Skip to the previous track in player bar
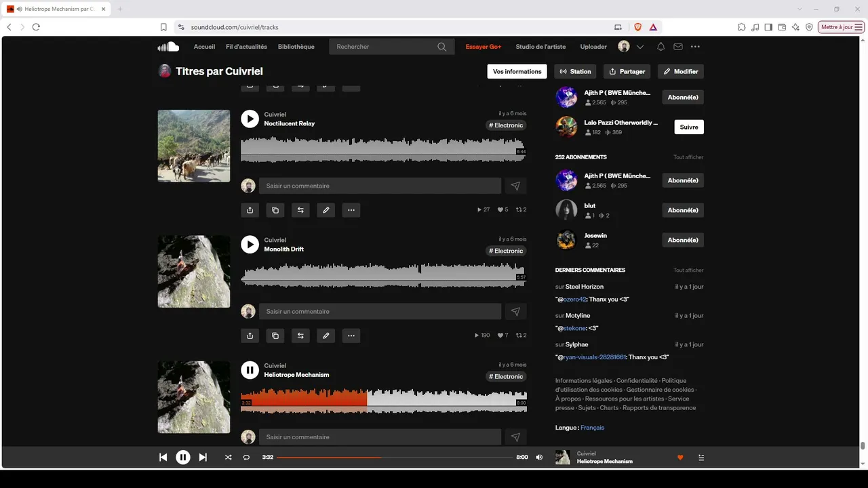This screenshot has width=868, height=488. coord(163,457)
